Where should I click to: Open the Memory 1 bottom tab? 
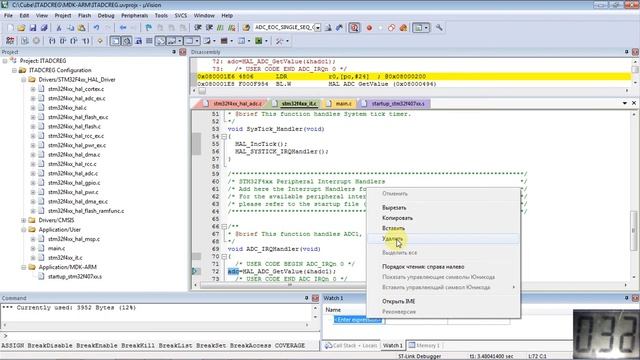[x=424, y=346]
